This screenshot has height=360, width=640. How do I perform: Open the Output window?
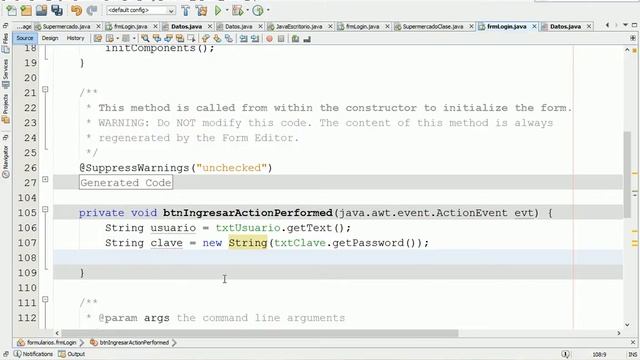(x=72, y=354)
